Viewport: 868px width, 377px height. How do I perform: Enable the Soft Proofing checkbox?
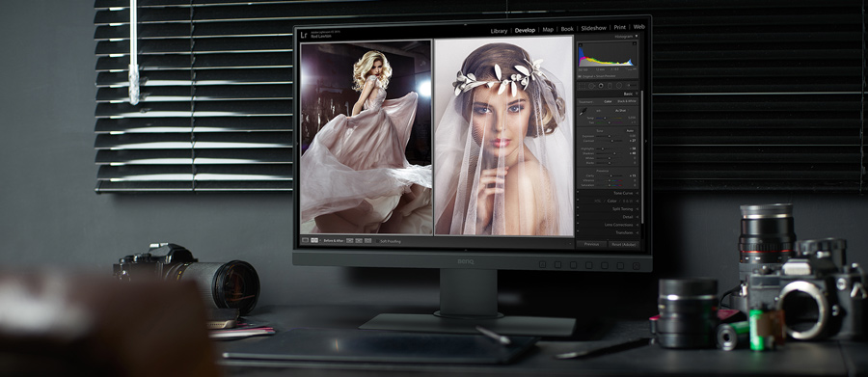(x=377, y=241)
